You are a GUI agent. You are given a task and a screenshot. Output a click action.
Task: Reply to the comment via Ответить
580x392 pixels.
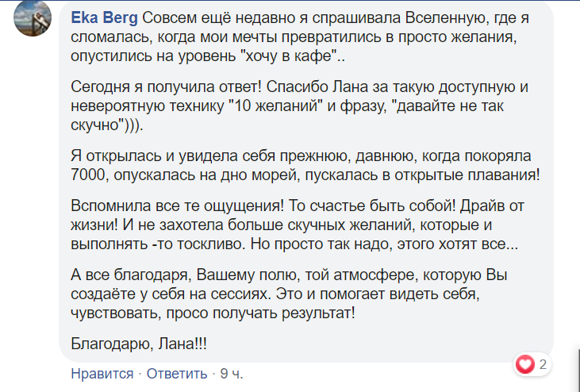click(177, 374)
